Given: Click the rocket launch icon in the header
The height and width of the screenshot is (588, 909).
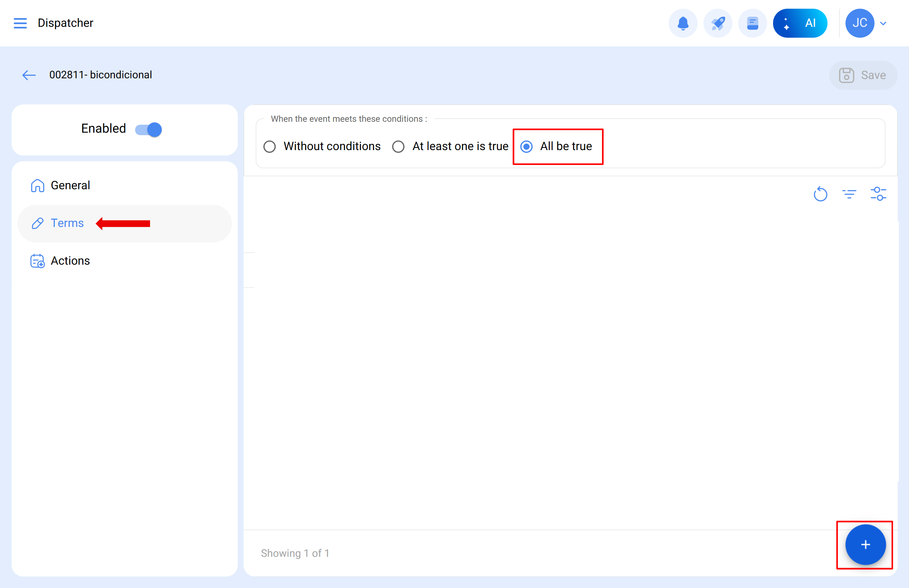Looking at the screenshot, I should [718, 23].
